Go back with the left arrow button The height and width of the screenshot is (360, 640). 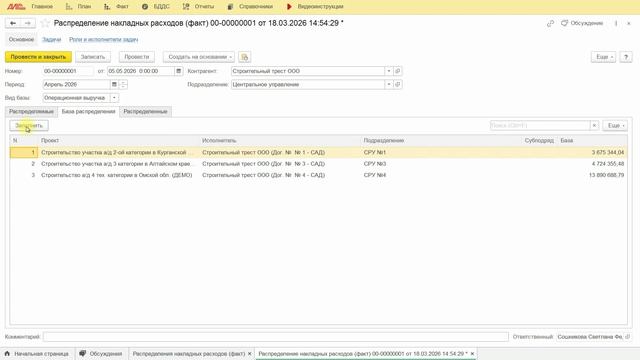[13, 23]
